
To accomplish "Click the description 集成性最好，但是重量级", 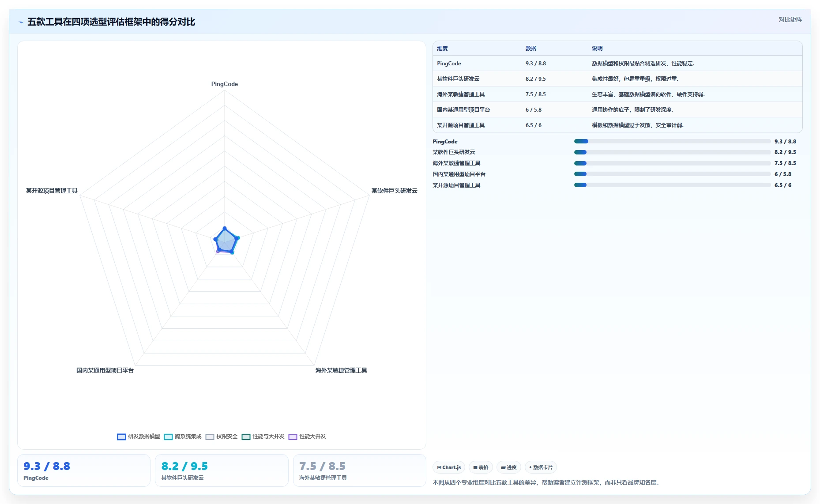I will click(x=635, y=79).
